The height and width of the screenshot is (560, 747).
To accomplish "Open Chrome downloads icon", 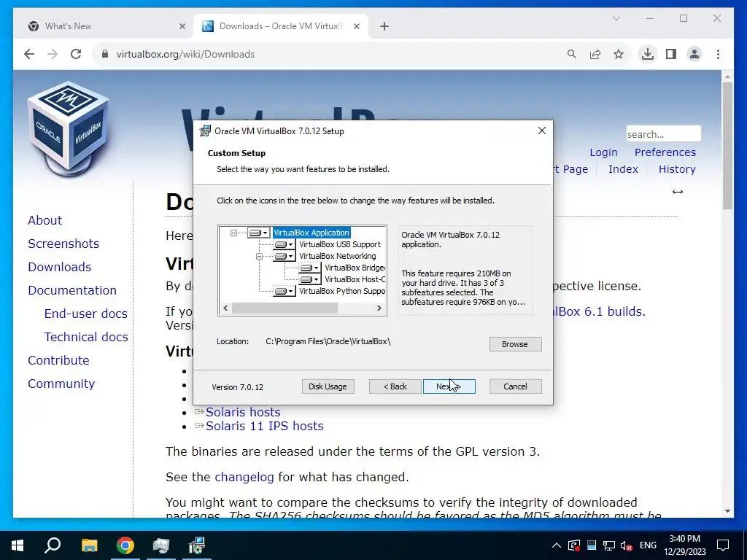I will click(x=648, y=54).
